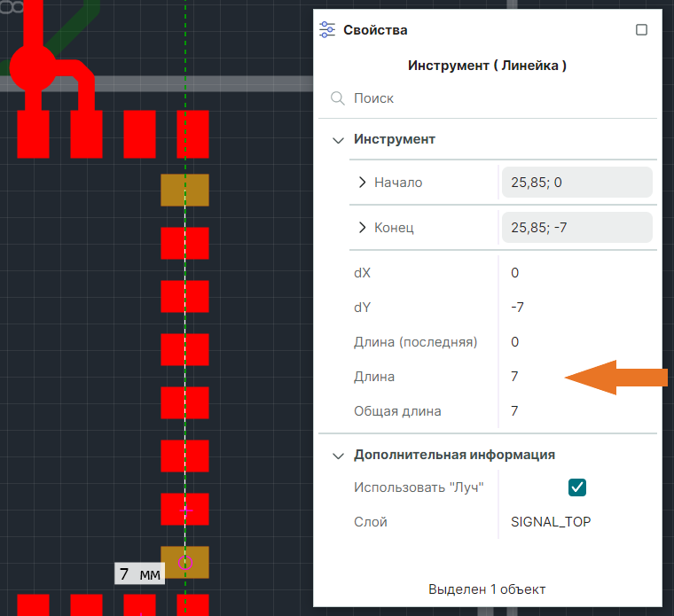Collapse the Инструмент section
674x616 pixels.
(x=338, y=139)
